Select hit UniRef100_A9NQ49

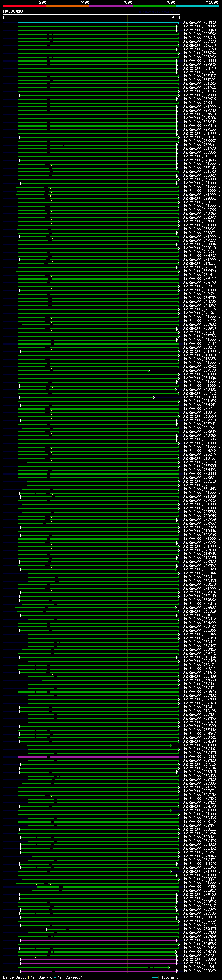coord(199,30)
